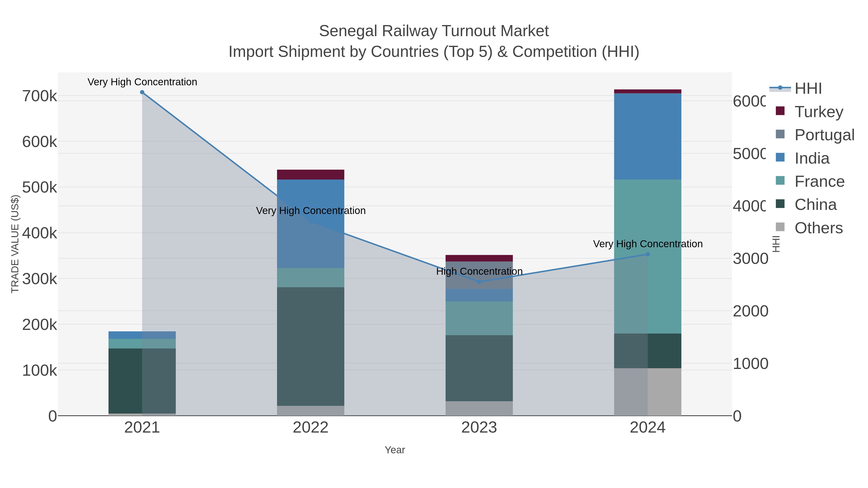Click the Others segment of the 2023 bar
Screen dimensions: 868x488
click(x=479, y=408)
